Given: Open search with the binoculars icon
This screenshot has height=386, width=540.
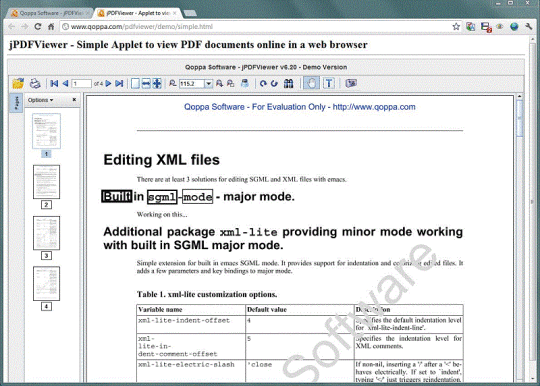Looking at the screenshot, I should point(289,83).
